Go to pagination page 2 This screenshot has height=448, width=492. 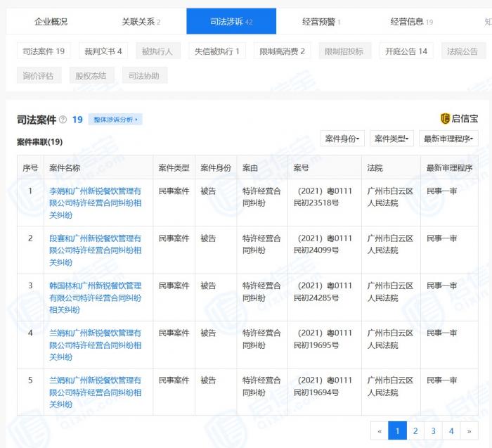click(x=415, y=431)
